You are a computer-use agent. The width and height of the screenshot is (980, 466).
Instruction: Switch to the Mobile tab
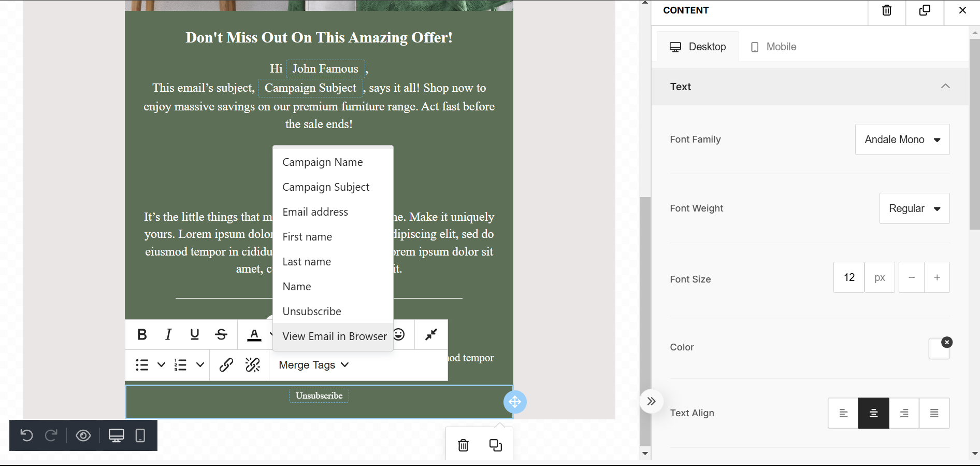pos(774,47)
